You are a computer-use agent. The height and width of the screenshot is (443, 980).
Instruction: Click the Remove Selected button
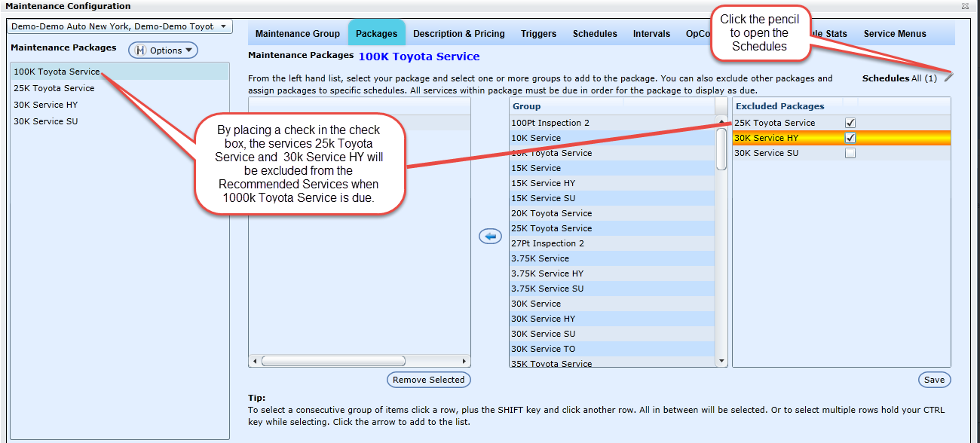[x=428, y=380]
